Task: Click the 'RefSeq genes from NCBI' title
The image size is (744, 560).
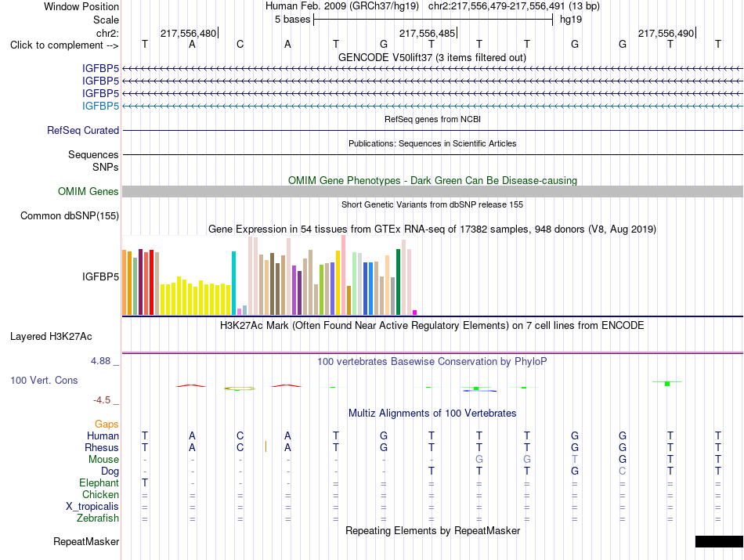Action: pos(433,119)
